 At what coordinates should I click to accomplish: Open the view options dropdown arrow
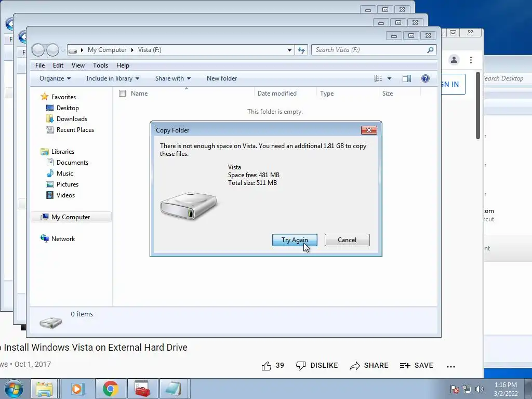tap(389, 78)
